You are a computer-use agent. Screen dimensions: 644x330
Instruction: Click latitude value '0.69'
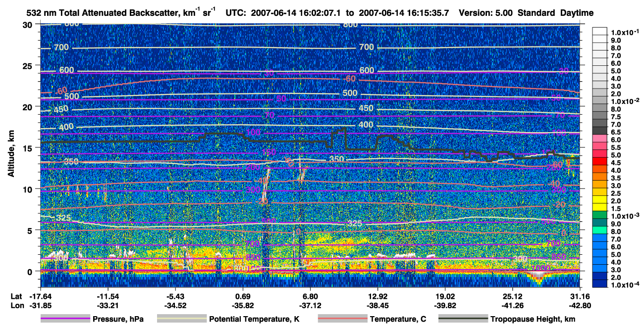pos(243,296)
